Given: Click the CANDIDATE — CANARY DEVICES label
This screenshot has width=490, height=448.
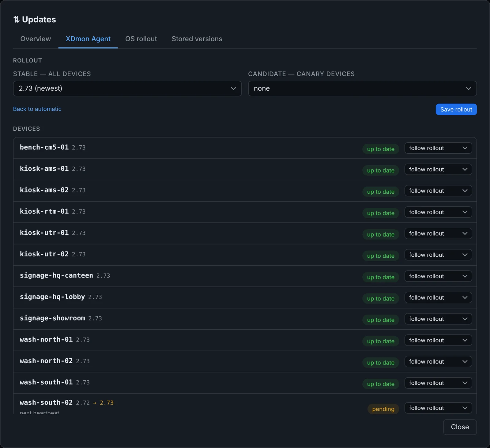Looking at the screenshot, I should 301,74.
